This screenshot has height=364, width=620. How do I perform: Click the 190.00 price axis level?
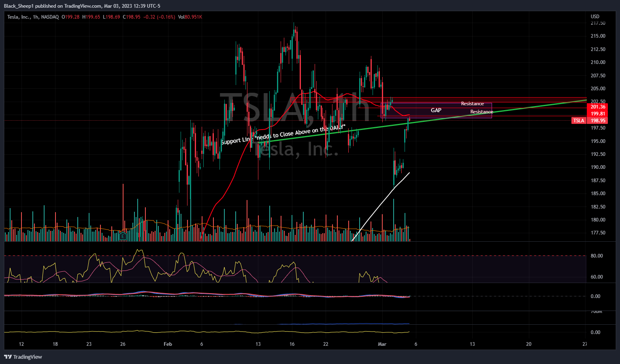coord(598,167)
